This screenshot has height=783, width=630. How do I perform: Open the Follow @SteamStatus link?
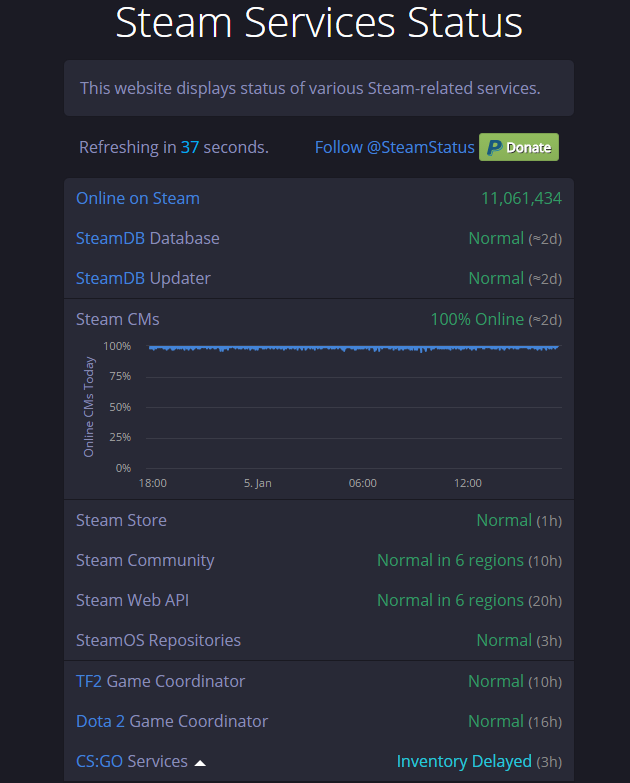point(394,147)
